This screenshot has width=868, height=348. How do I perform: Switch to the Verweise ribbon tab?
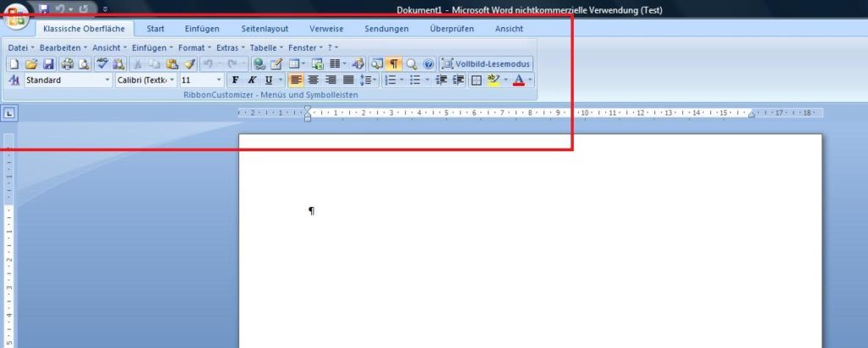point(326,29)
